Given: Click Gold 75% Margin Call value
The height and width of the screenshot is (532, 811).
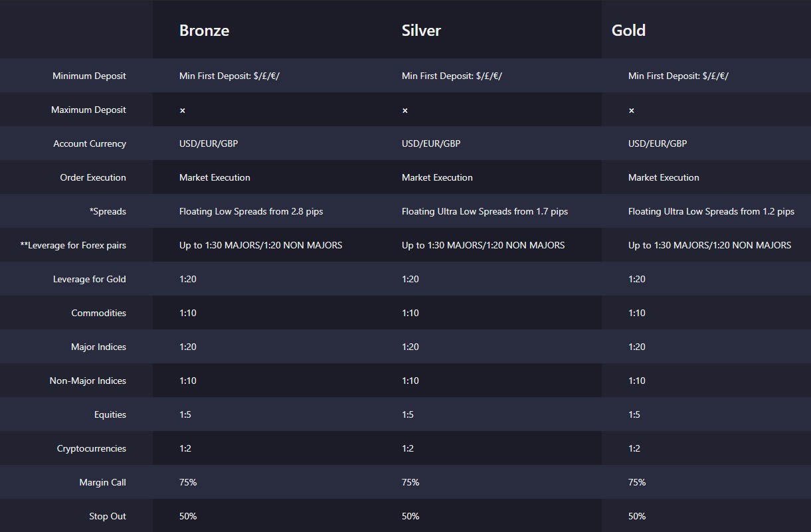Looking at the screenshot, I should [637, 483].
